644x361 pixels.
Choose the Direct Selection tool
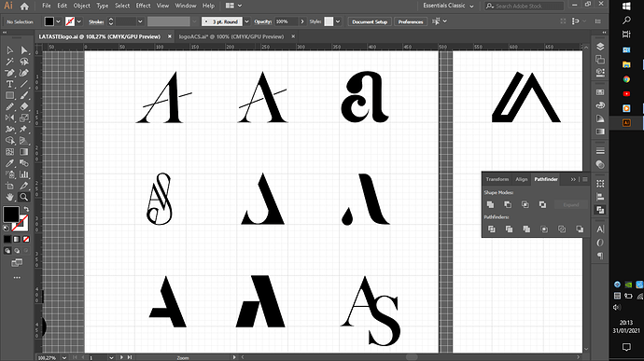pos(24,50)
